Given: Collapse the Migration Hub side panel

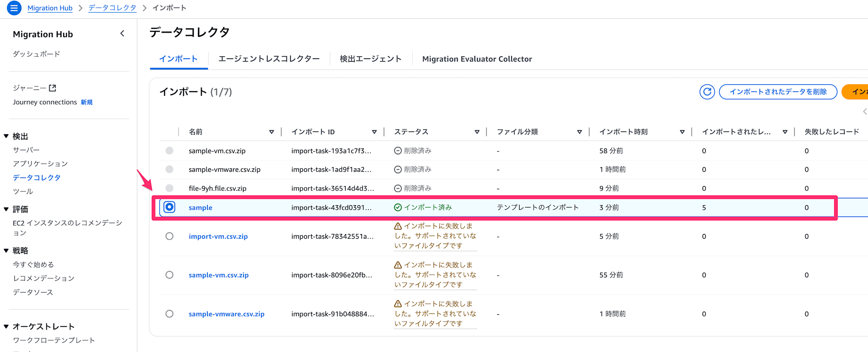Looking at the screenshot, I should tap(122, 33).
